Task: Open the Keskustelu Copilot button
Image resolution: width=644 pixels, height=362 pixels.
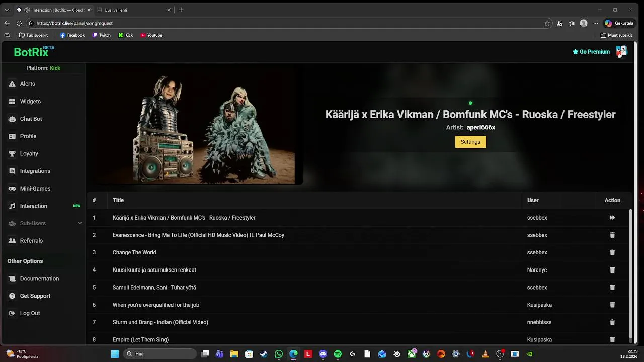Action: 619,23
